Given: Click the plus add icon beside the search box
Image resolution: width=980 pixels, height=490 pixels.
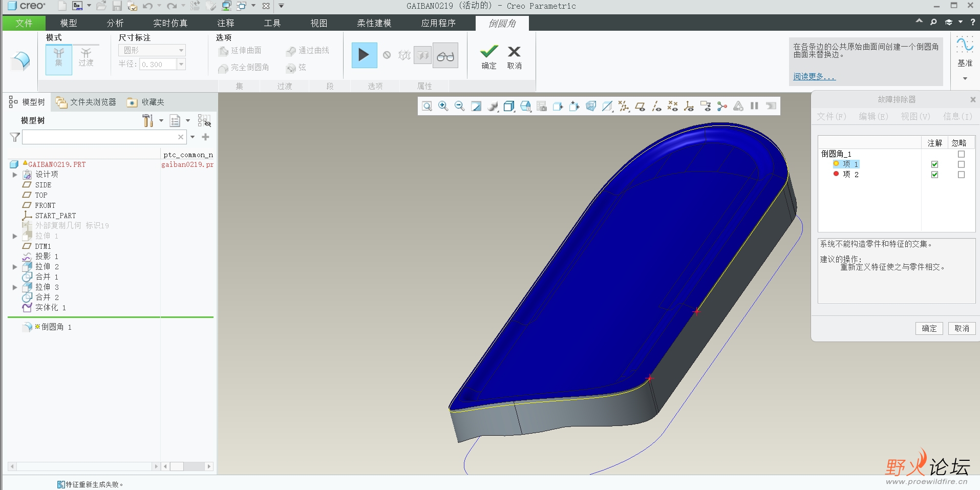Looking at the screenshot, I should tap(206, 137).
